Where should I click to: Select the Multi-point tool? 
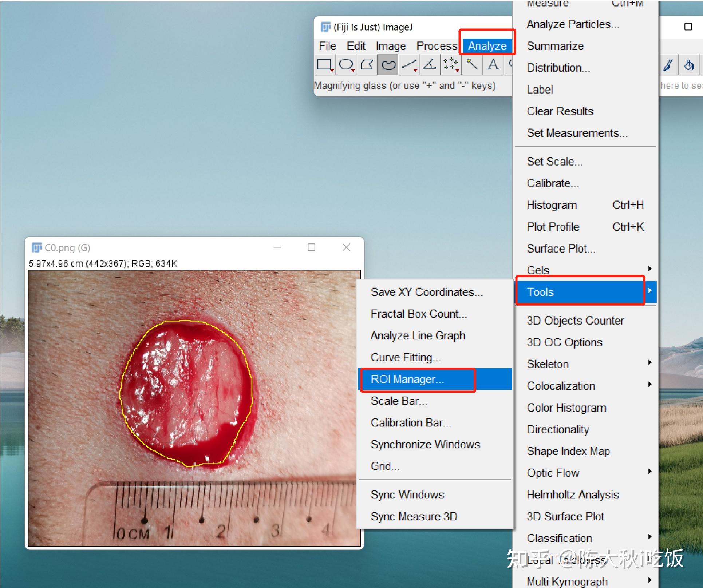(x=451, y=65)
